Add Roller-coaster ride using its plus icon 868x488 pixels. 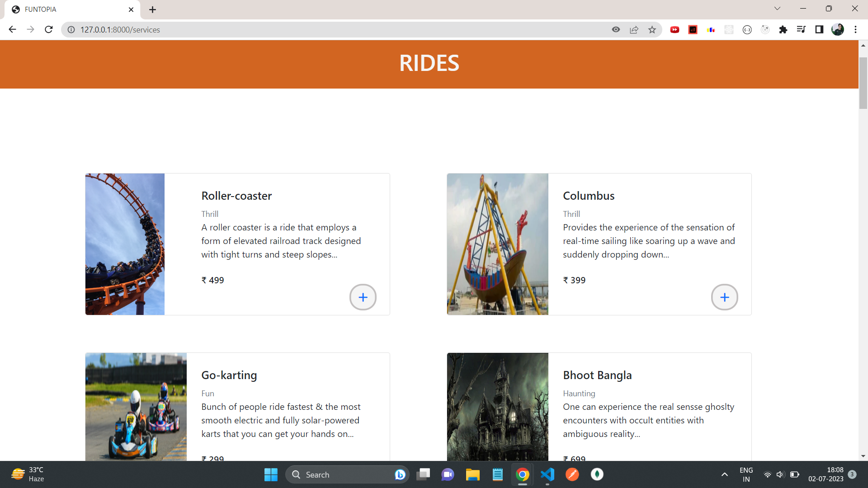[363, 297]
